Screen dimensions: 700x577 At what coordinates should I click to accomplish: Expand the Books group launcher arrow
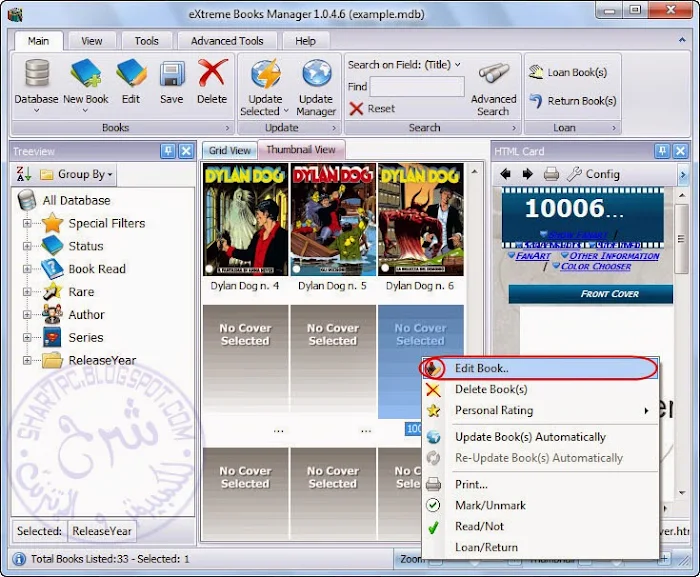(227, 128)
